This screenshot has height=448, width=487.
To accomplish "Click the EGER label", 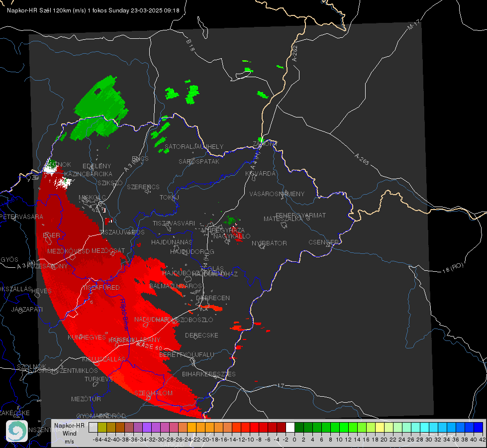I will pyautogui.click(x=52, y=235).
